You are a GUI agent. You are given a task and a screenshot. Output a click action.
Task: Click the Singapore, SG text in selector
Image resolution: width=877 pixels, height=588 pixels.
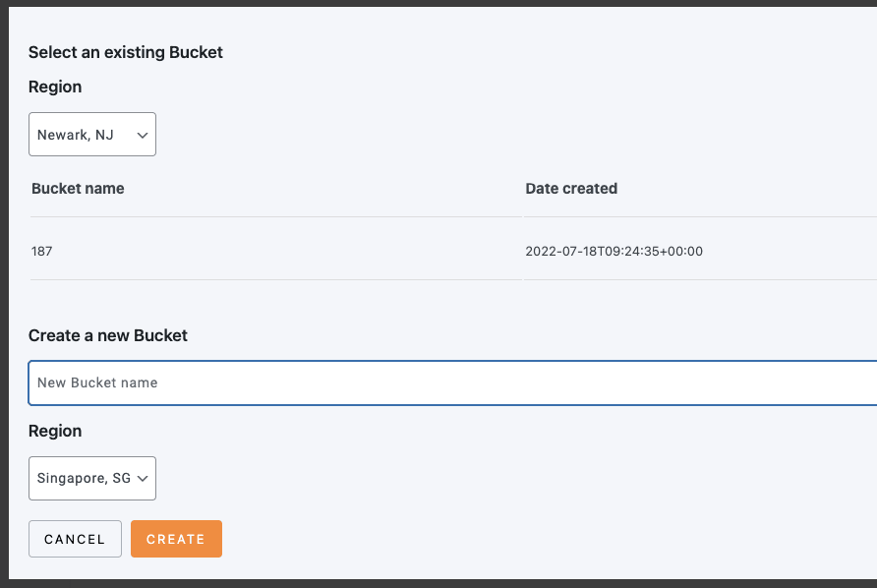click(x=84, y=478)
